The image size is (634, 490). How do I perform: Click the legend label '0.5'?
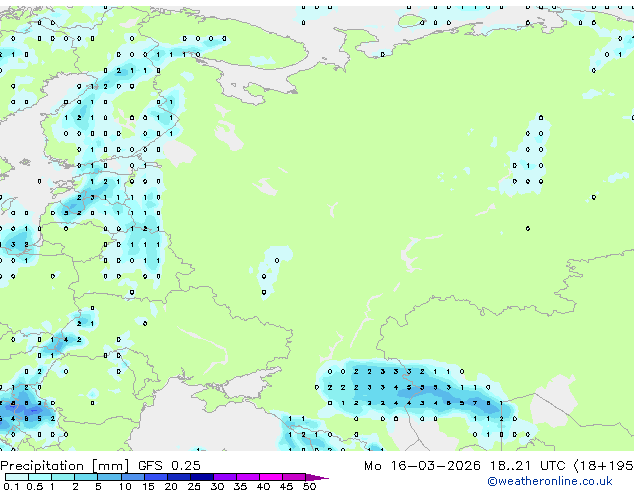pyautogui.click(x=35, y=486)
